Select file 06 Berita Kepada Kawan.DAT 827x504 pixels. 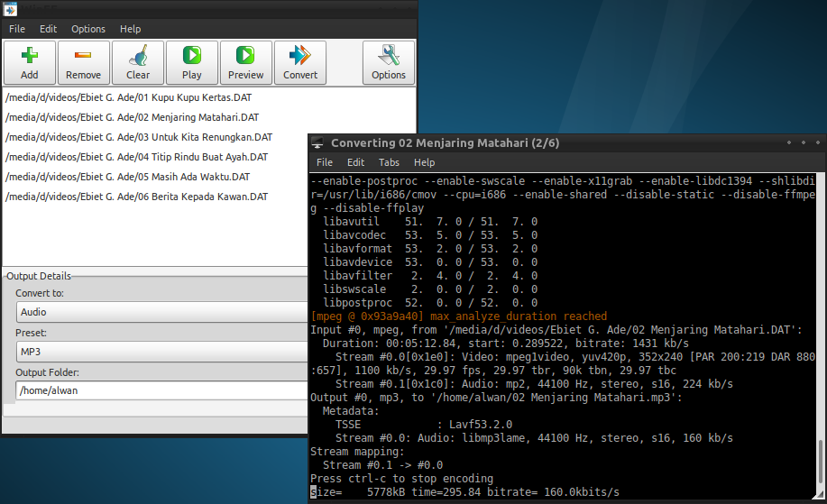[x=136, y=197]
